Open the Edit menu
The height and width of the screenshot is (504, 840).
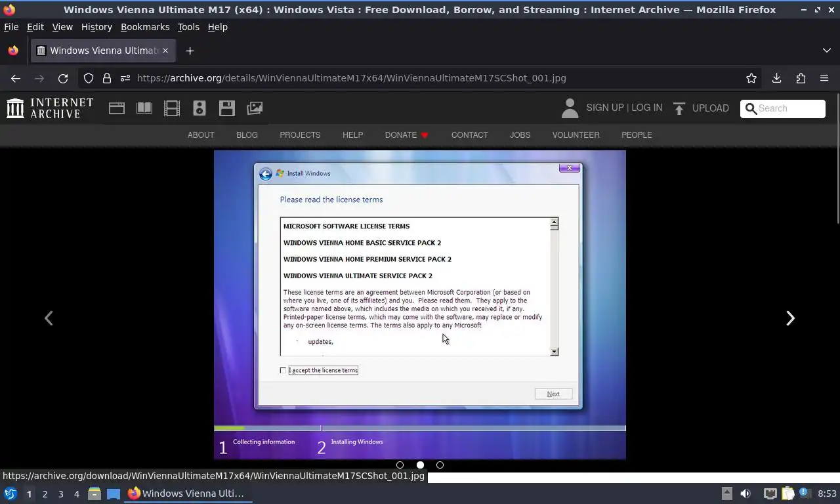pyautogui.click(x=35, y=27)
